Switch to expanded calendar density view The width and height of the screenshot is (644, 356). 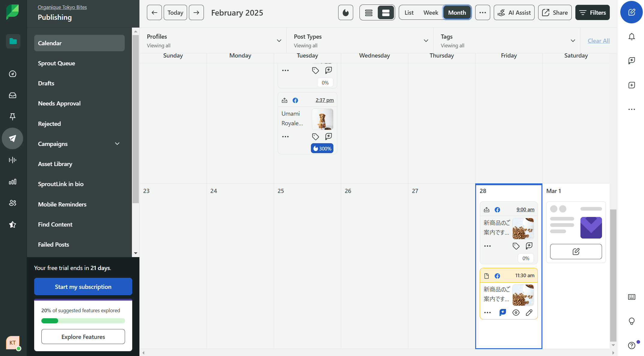386,13
